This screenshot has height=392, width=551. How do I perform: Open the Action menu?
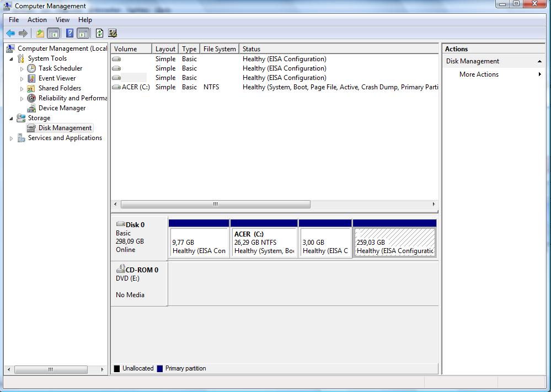37,20
